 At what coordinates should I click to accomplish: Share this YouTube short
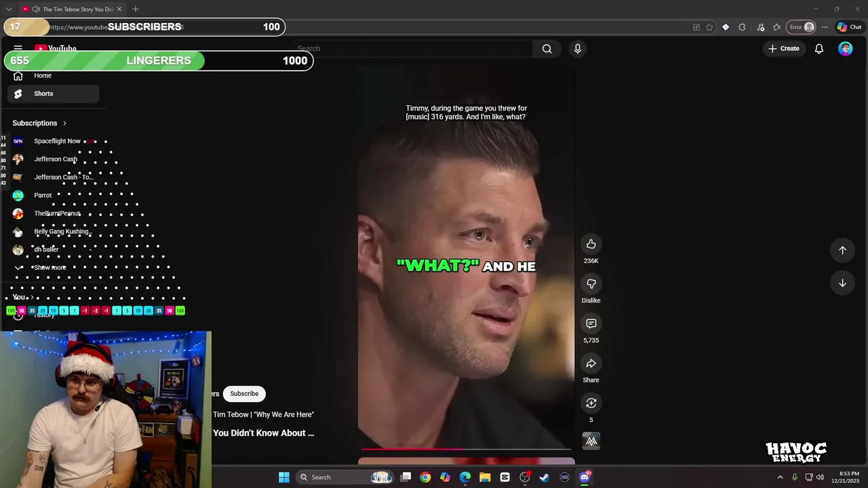tap(591, 364)
